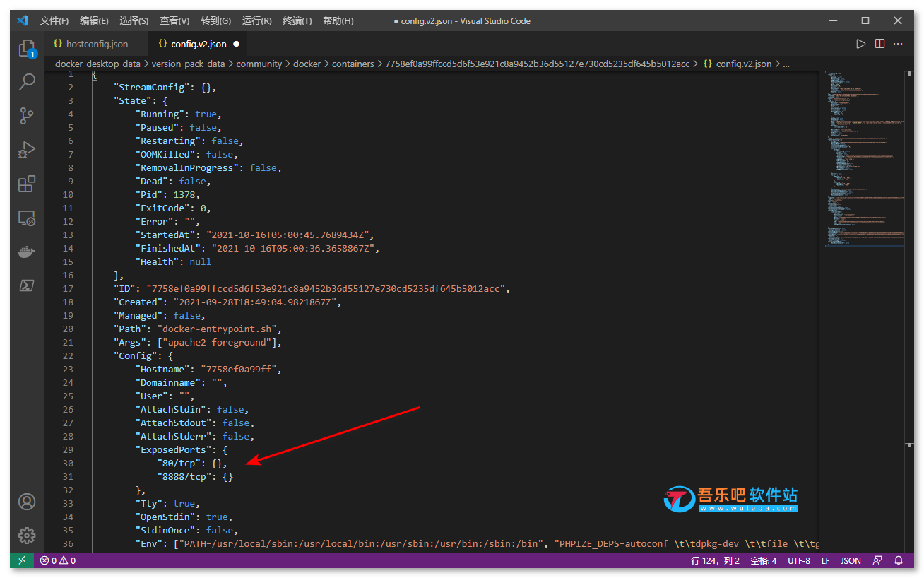Click the minimap code overview
924x578 pixels.
[x=865, y=159]
